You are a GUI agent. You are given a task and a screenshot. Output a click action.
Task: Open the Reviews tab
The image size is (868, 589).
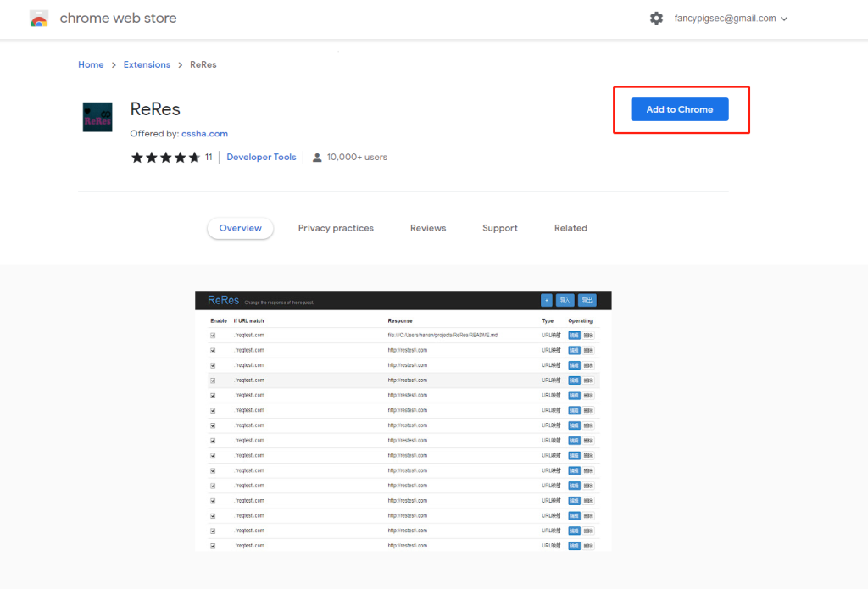coord(428,228)
